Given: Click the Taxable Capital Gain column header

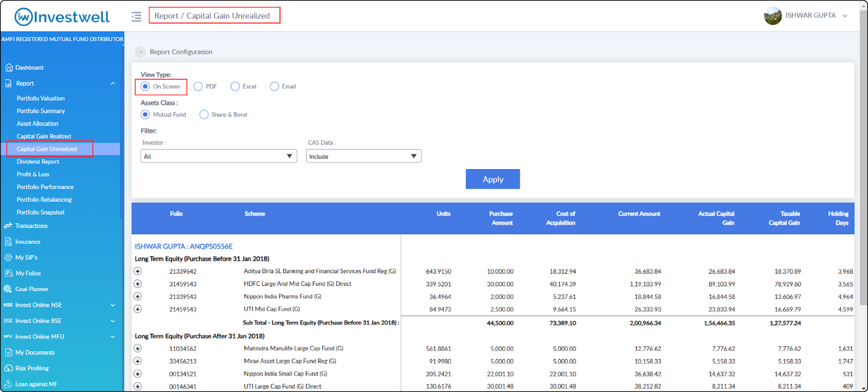Looking at the screenshot, I should point(784,218).
